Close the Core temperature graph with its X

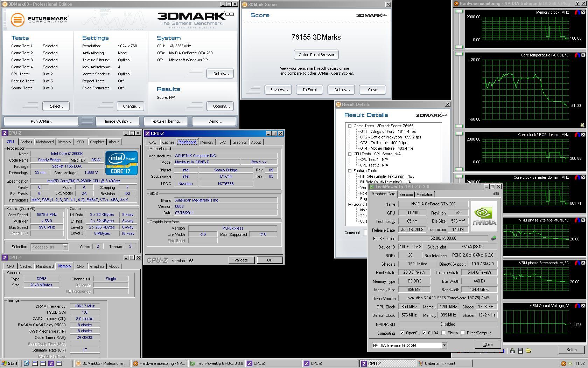coord(583,55)
